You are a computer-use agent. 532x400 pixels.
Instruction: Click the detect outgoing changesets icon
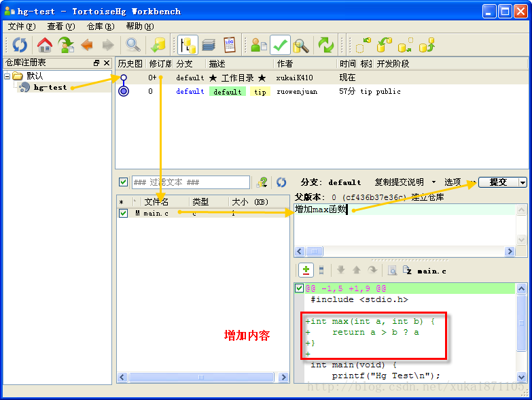click(x=406, y=44)
